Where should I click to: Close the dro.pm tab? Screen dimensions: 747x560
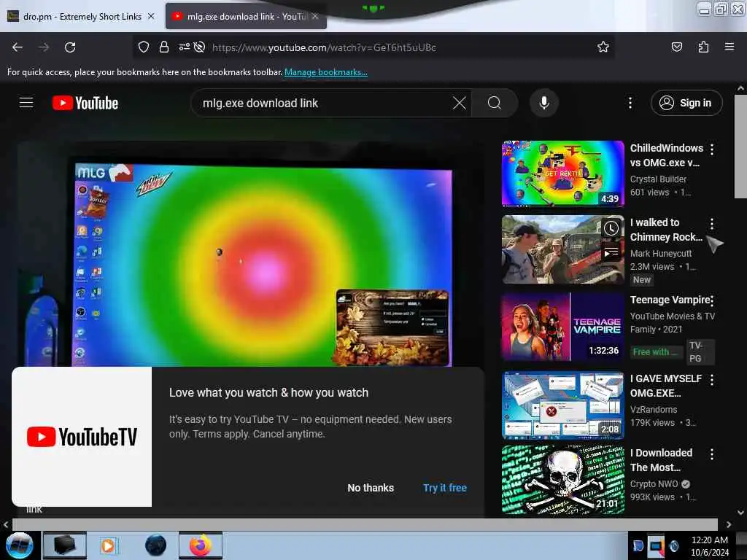151,16
